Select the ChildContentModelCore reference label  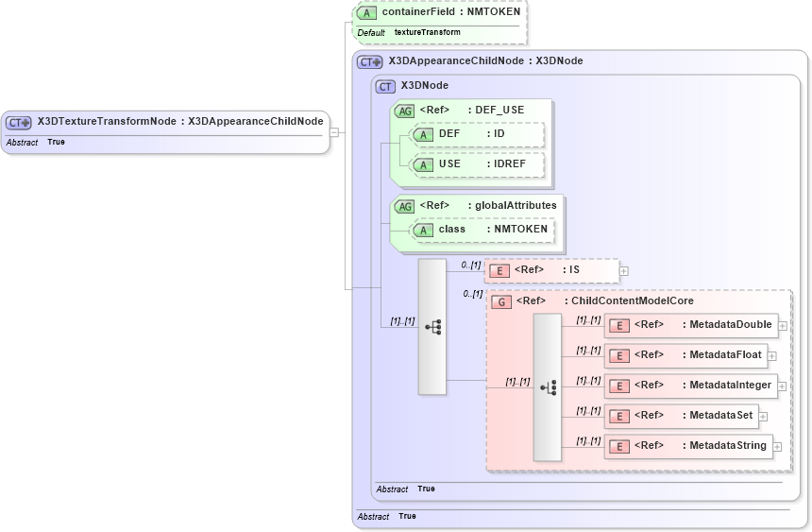[x=605, y=300]
